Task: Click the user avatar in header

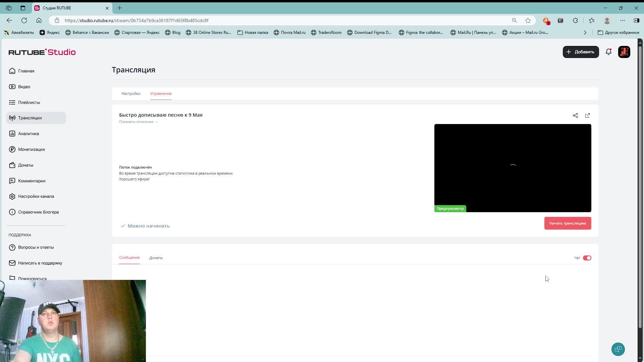Action: (624, 52)
